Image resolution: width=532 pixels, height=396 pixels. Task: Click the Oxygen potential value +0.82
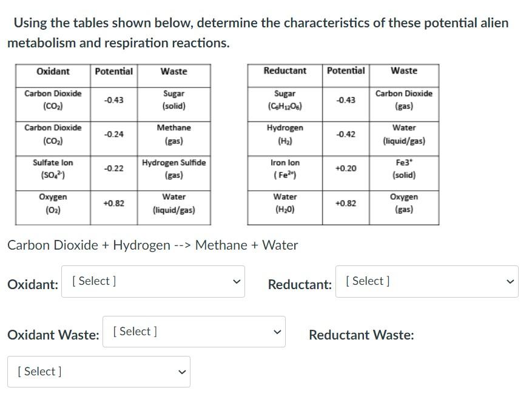tap(115, 203)
